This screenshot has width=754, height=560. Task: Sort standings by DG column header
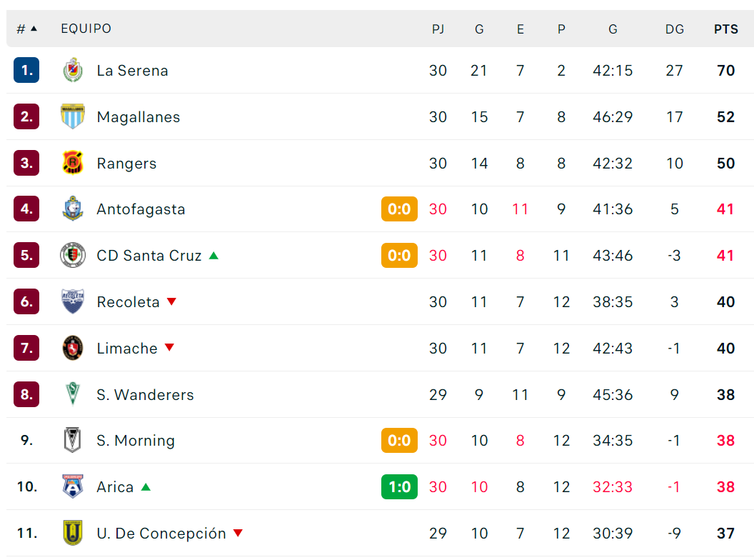tap(674, 29)
